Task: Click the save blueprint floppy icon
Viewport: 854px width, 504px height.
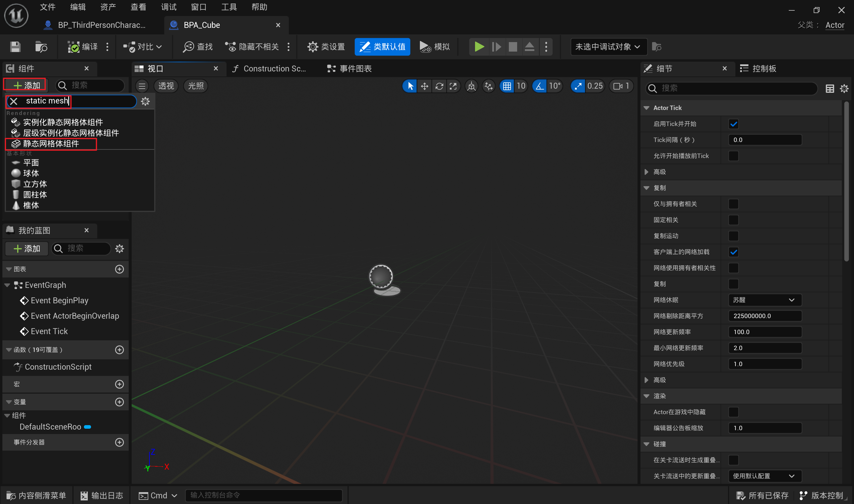Action: (15, 47)
